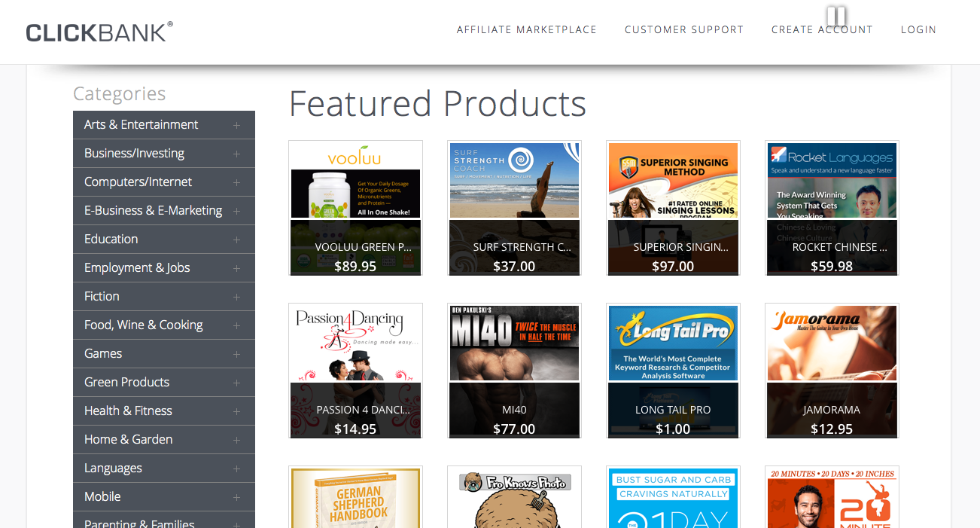Click the LONG TAIL PRO title
980x528 pixels.
[673, 410]
